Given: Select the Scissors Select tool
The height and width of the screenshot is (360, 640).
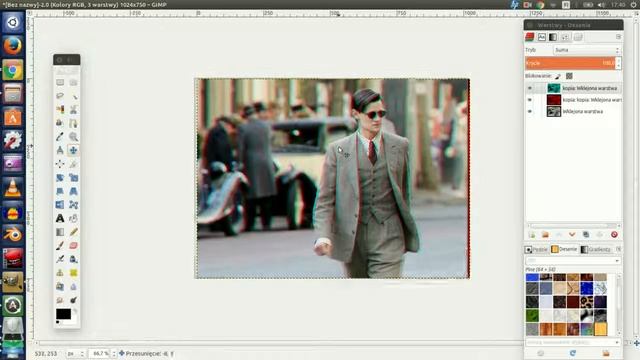Looking at the screenshot, I should coord(73,109).
